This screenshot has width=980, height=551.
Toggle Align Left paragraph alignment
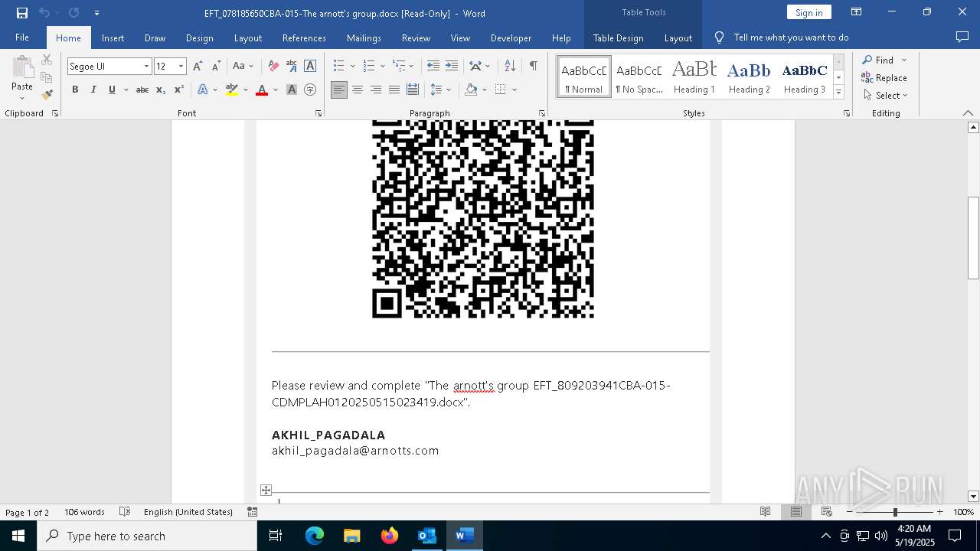(339, 90)
